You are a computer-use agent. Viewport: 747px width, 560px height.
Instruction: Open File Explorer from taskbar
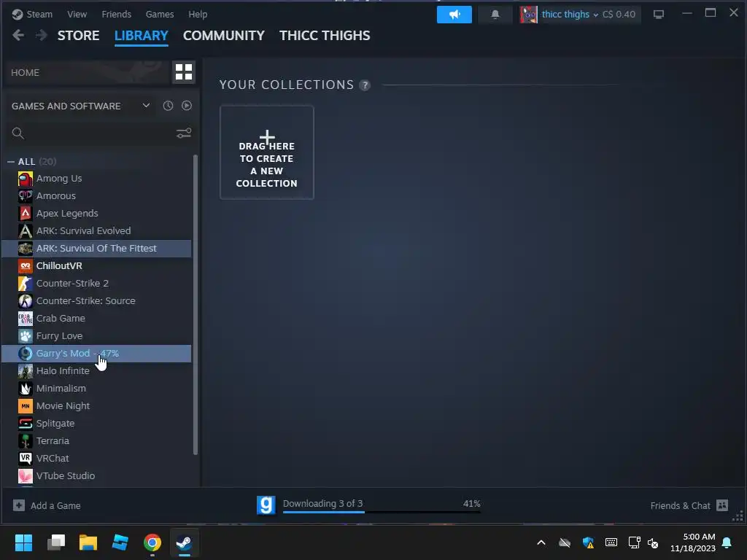[x=88, y=542]
